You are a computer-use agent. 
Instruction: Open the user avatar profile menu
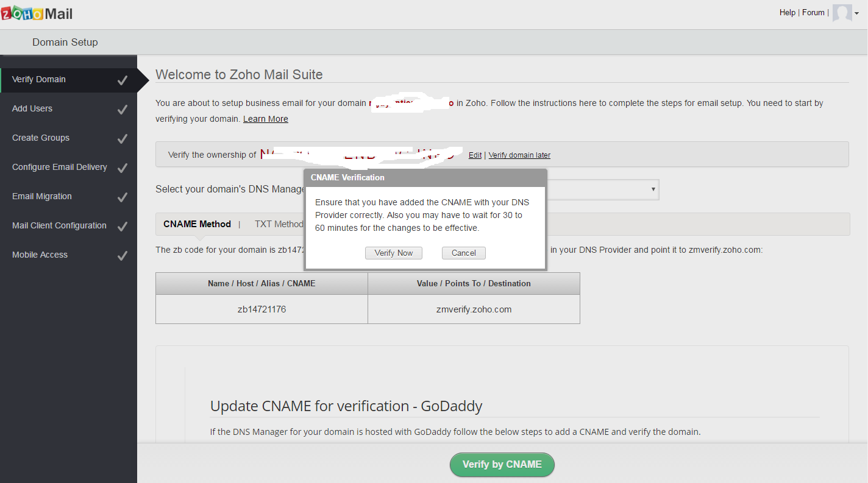pyautogui.click(x=842, y=13)
